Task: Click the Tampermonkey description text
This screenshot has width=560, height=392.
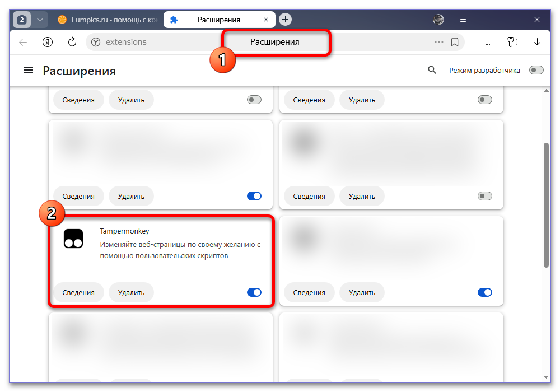Action: tap(180, 250)
